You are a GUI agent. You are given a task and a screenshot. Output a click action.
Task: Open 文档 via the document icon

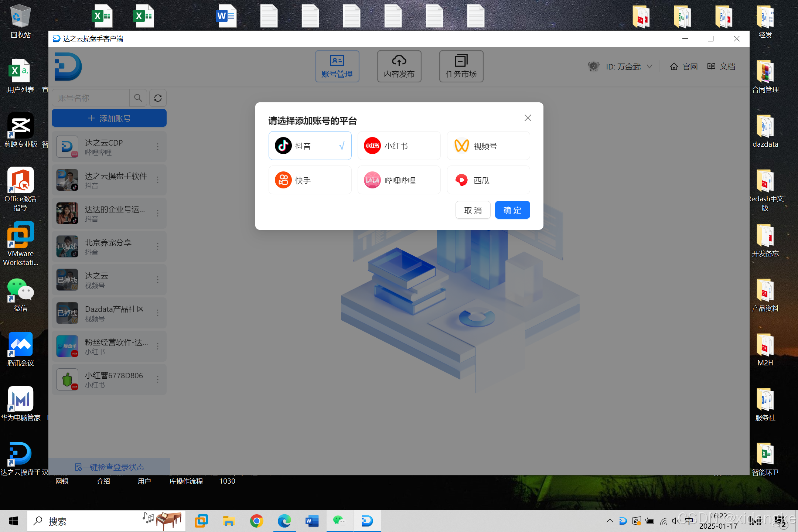720,66
